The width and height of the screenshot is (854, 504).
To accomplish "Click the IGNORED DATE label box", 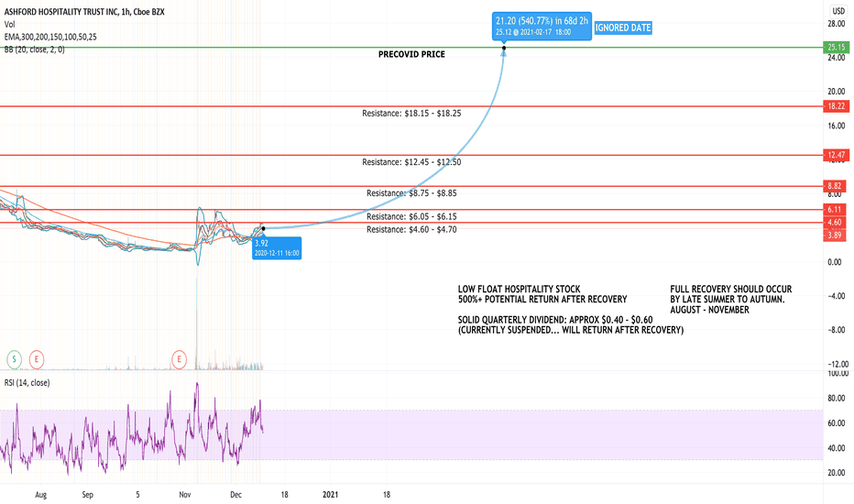I will [x=623, y=27].
